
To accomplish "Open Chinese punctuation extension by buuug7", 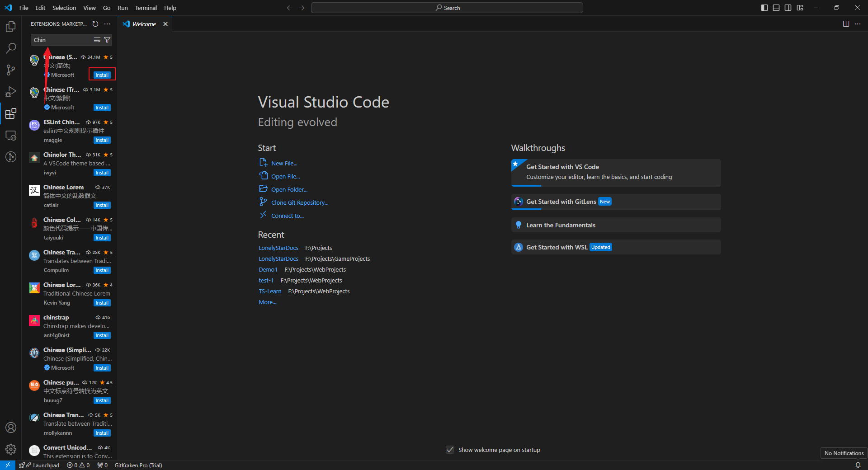I will click(70, 391).
